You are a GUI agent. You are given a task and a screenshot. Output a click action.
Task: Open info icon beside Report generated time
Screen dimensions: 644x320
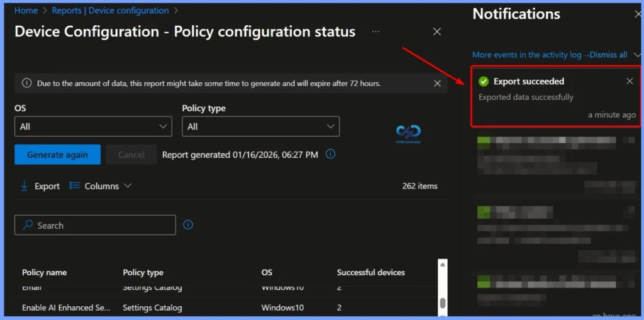(330, 154)
